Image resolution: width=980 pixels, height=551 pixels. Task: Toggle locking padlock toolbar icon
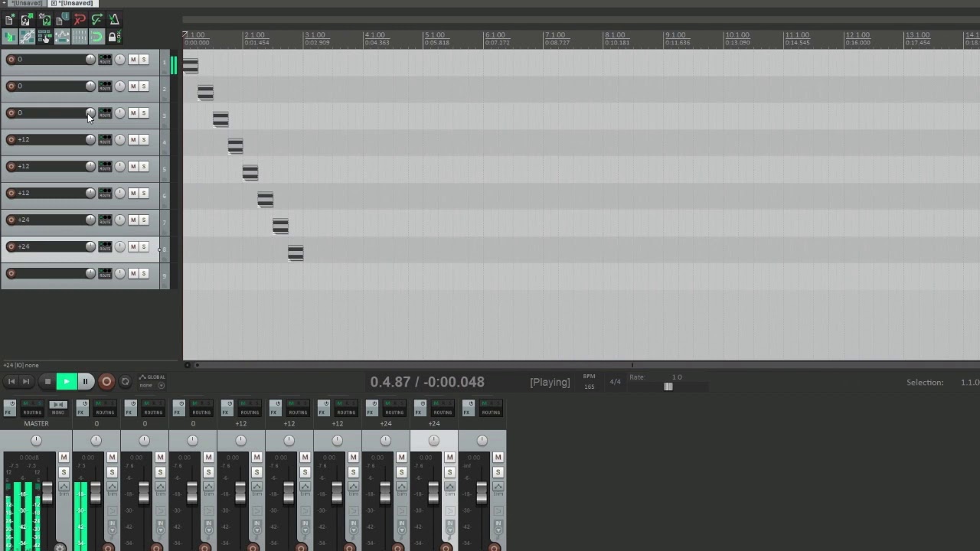click(x=114, y=36)
